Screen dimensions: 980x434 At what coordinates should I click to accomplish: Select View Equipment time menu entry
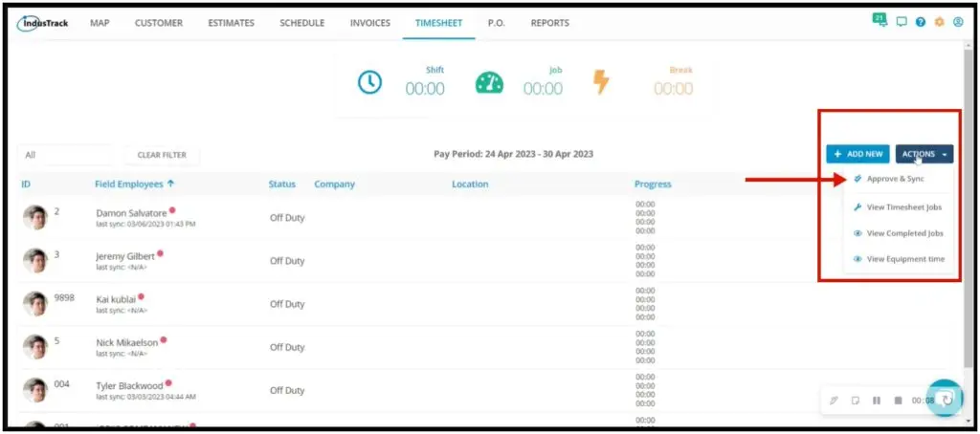coord(898,258)
